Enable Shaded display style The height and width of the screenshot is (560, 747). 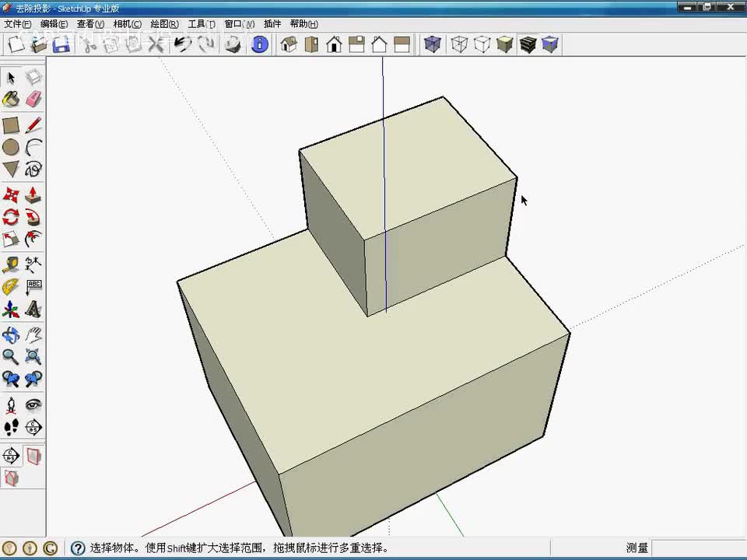click(x=504, y=44)
